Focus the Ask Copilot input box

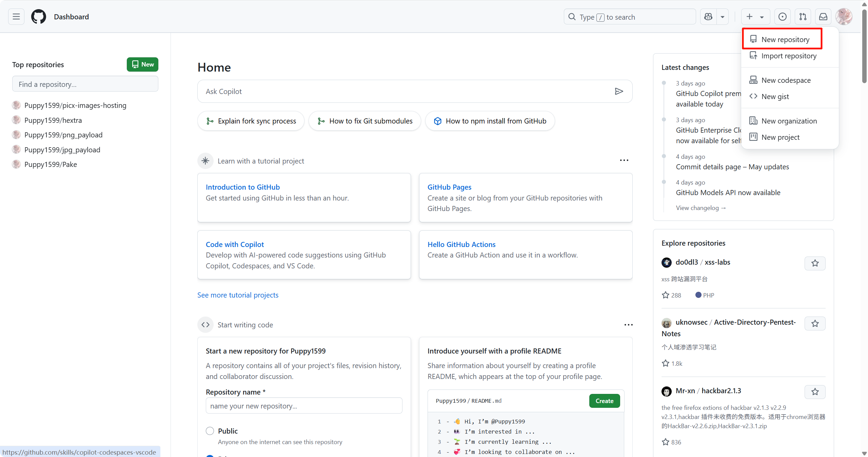[x=415, y=91]
